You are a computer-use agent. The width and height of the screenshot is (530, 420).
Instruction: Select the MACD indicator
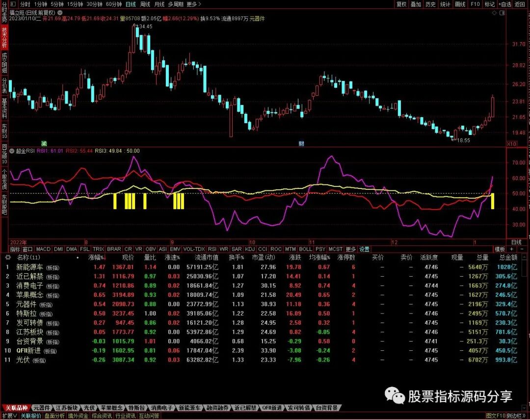[x=43, y=249]
